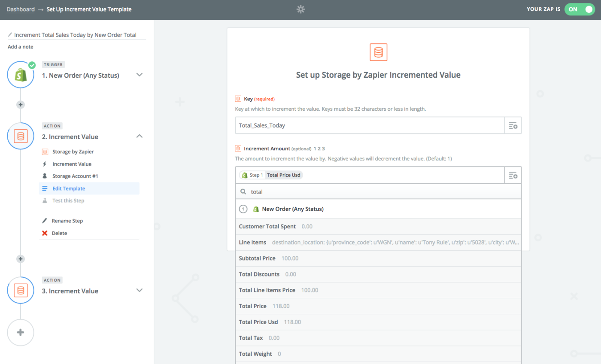
Task: Click Add a note
Action: tap(21, 47)
